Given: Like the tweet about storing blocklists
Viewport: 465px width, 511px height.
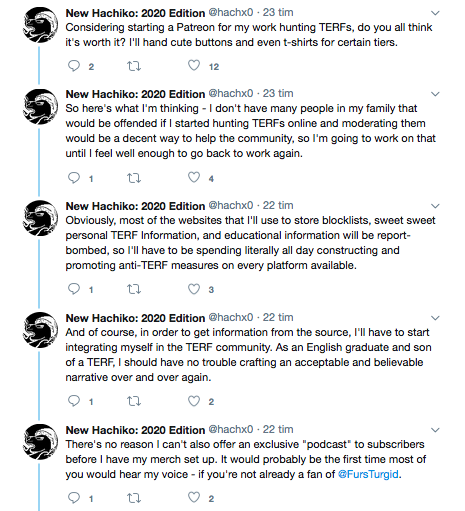Looking at the screenshot, I should pyautogui.click(x=194, y=288).
